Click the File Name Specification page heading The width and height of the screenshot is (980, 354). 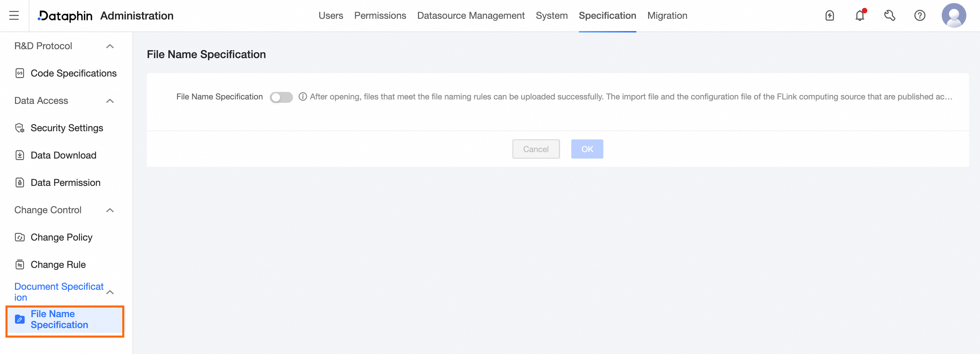click(206, 54)
